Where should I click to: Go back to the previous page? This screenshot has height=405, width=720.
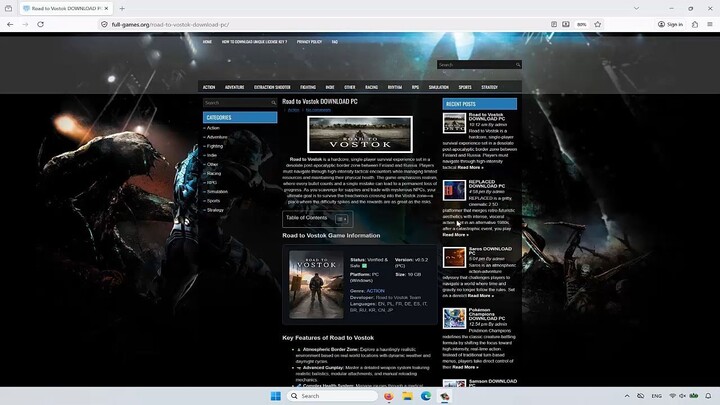pyautogui.click(x=10, y=24)
